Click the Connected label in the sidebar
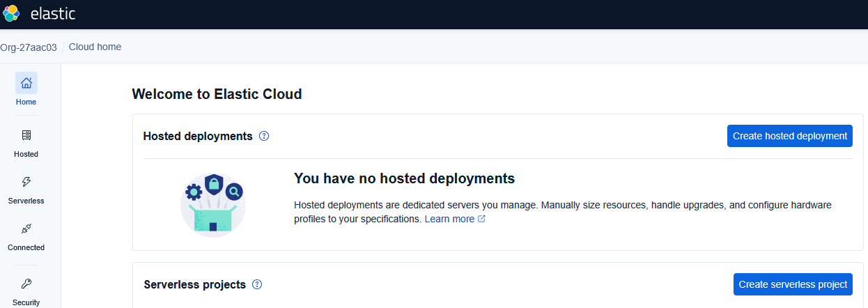 tap(26, 247)
